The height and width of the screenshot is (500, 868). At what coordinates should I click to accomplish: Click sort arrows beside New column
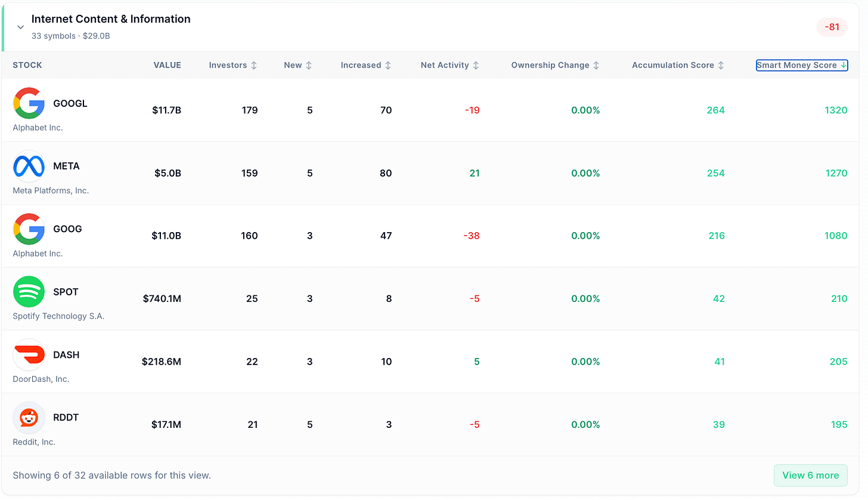(309, 66)
